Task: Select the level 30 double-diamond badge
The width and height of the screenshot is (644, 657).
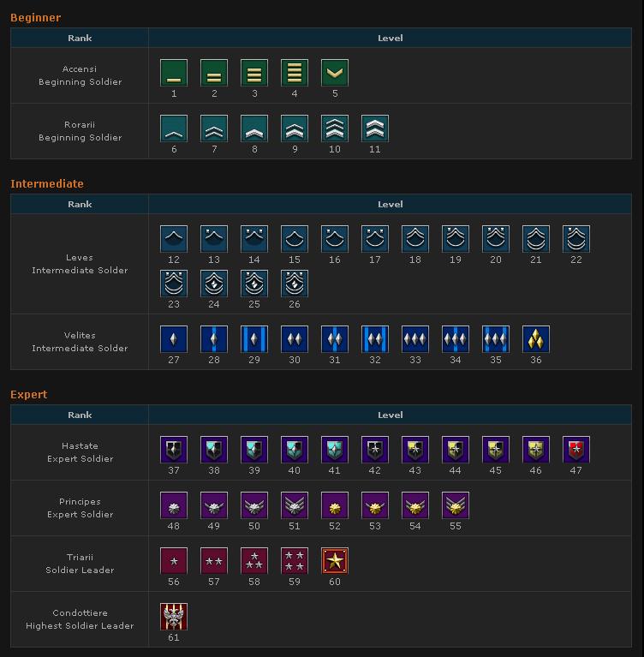Action: point(295,339)
